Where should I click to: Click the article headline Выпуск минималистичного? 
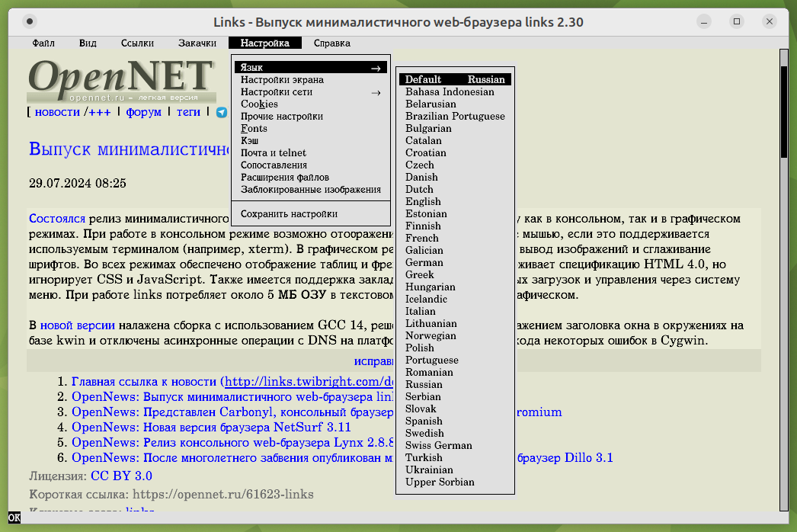click(130, 149)
